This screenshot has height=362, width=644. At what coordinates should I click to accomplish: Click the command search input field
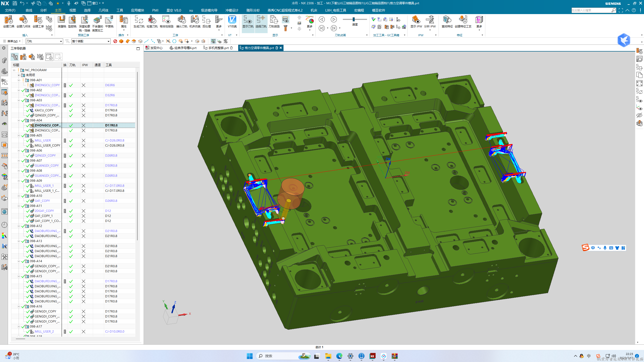[x=591, y=10]
